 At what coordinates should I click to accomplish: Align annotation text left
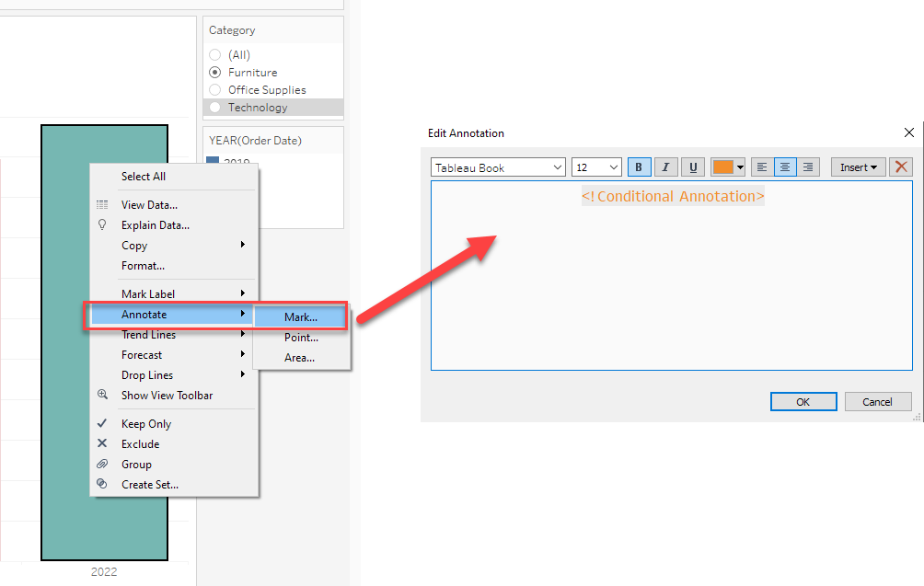click(x=761, y=167)
